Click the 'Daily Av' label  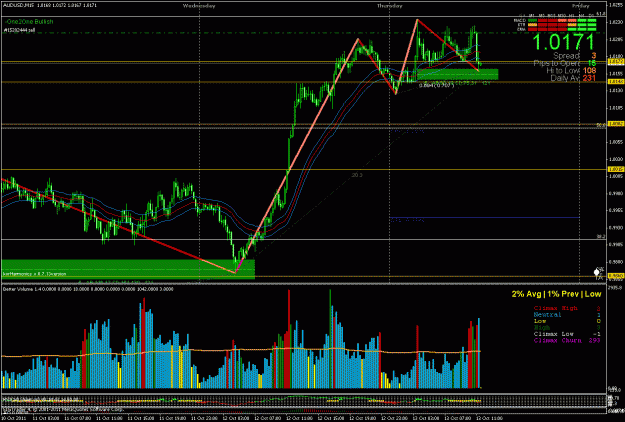565,78
